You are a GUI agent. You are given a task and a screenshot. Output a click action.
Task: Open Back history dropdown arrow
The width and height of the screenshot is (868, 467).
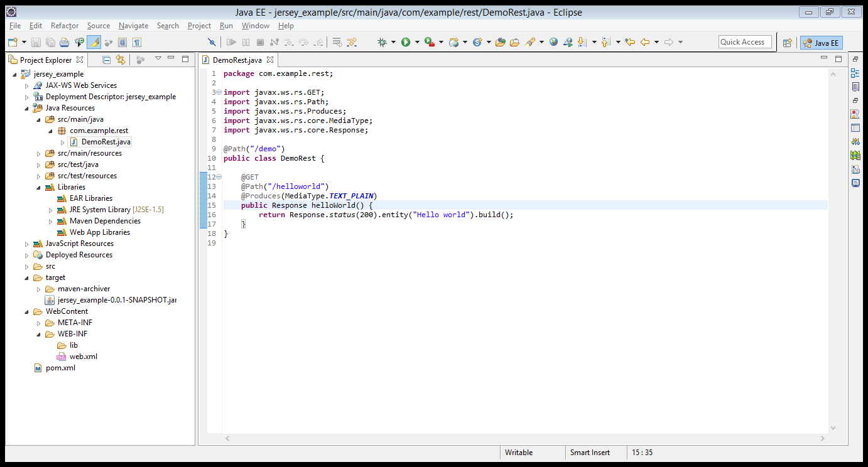[x=657, y=42]
